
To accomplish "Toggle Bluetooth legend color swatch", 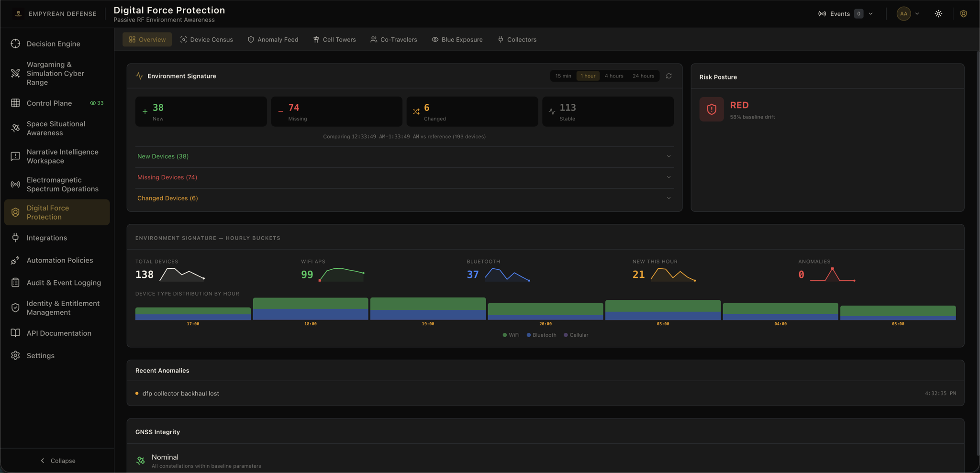I will pyautogui.click(x=529, y=335).
